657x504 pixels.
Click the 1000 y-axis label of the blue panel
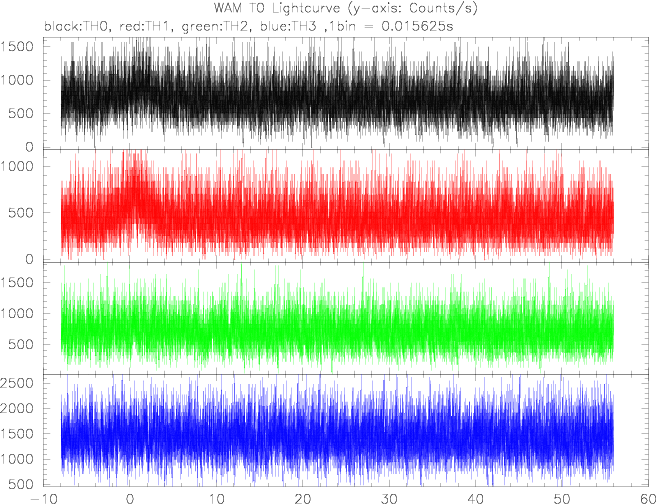17,459
